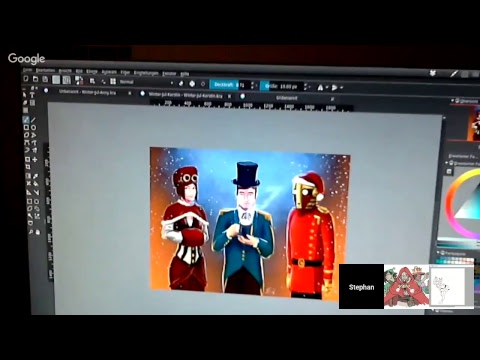Toggle preserve alpha button
Screen dimensions: 480x360
coord(192,84)
